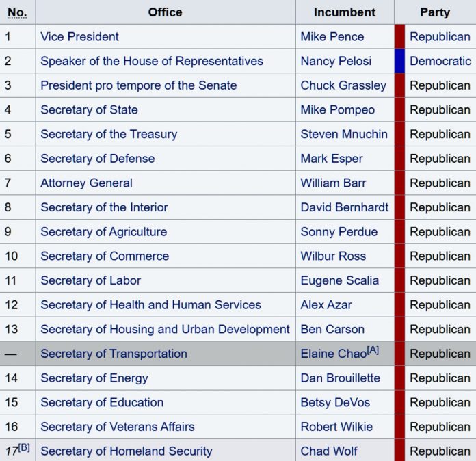Click the red color cell beside Mike Pence
Screen dimensions: 476x461
point(400,37)
